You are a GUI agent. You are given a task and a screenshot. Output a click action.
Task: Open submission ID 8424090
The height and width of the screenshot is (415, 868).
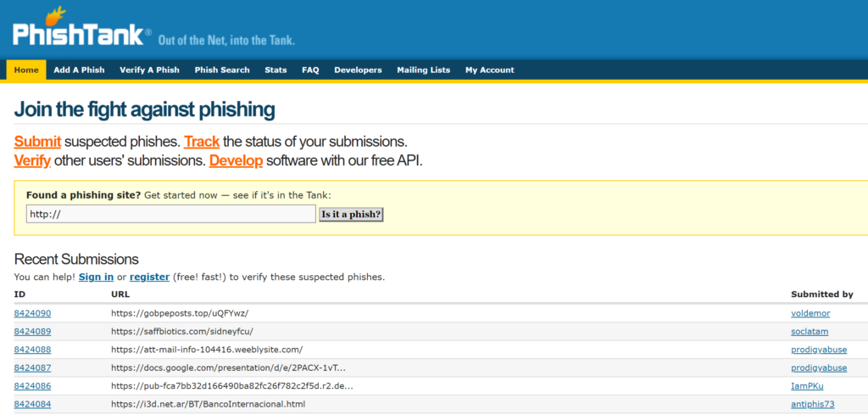[x=33, y=313]
